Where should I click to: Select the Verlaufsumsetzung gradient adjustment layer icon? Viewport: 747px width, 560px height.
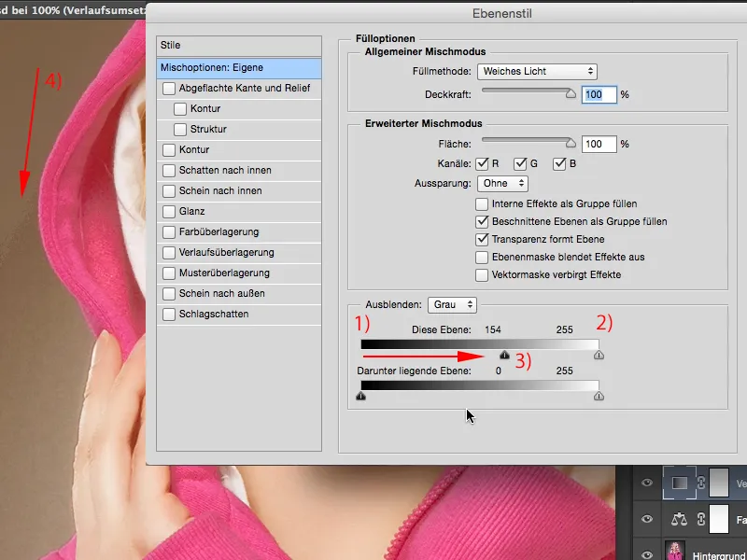680,483
